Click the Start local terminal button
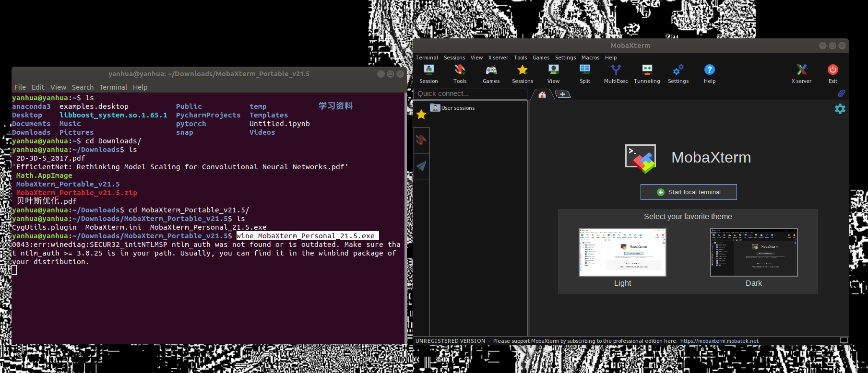The height and width of the screenshot is (373, 868). coord(689,192)
